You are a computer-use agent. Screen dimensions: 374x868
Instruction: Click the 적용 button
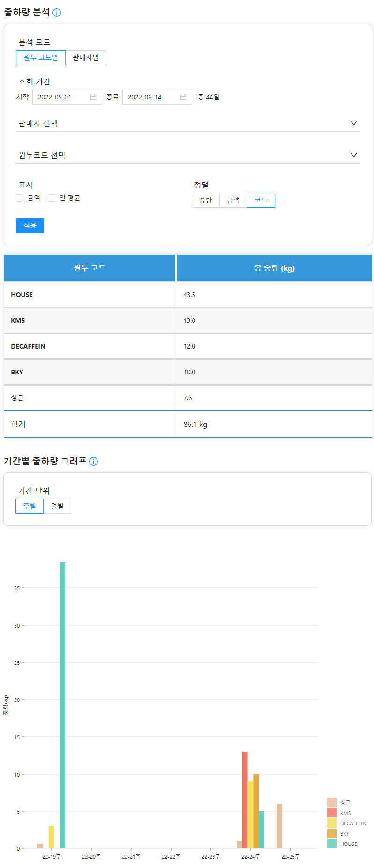(x=30, y=226)
